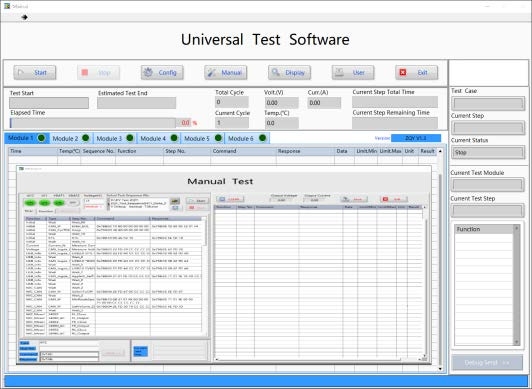Switch to the Module 2 tab
The image size is (532, 389).
point(71,138)
